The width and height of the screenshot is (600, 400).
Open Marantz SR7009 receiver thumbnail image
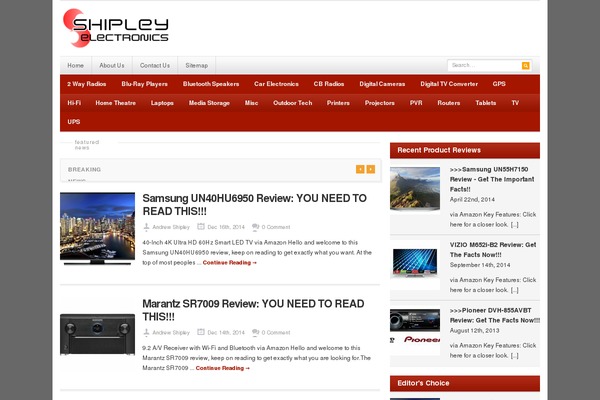pos(98,334)
